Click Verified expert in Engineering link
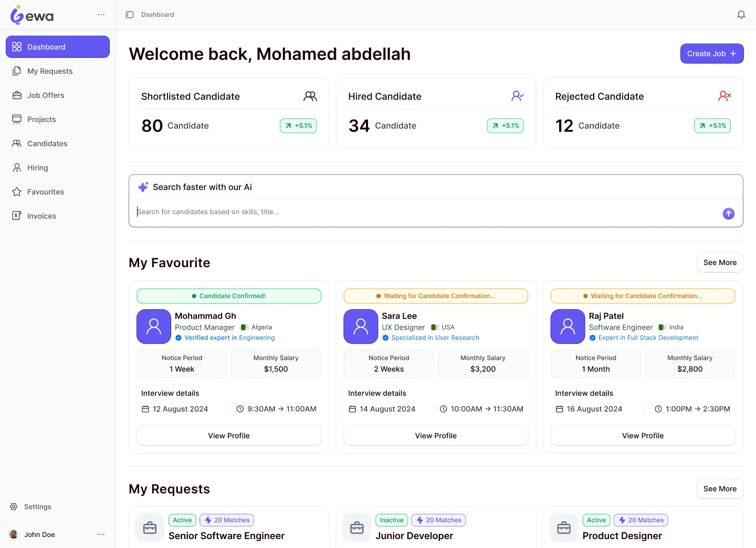Image resolution: width=756 pixels, height=548 pixels. coord(225,338)
